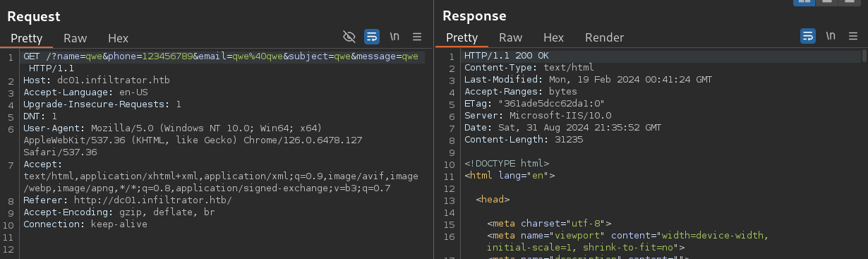Select the vertical split layout icon
868x259 pixels.
click(828, 2)
